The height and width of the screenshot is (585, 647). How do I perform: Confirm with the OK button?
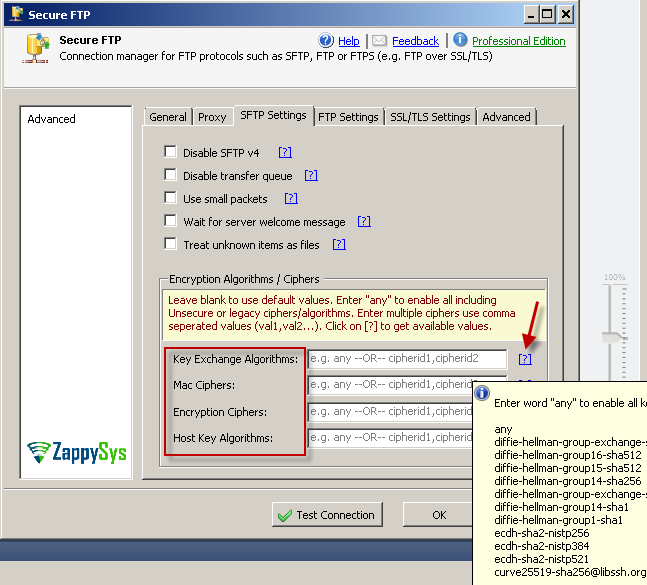(x=439, y=514)
